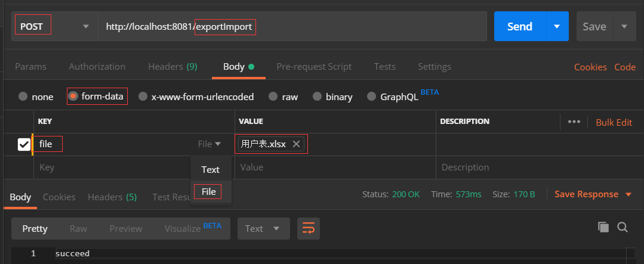Click the Save button
The width and height of the screenshot is (644, 264).
pos(594,27)
